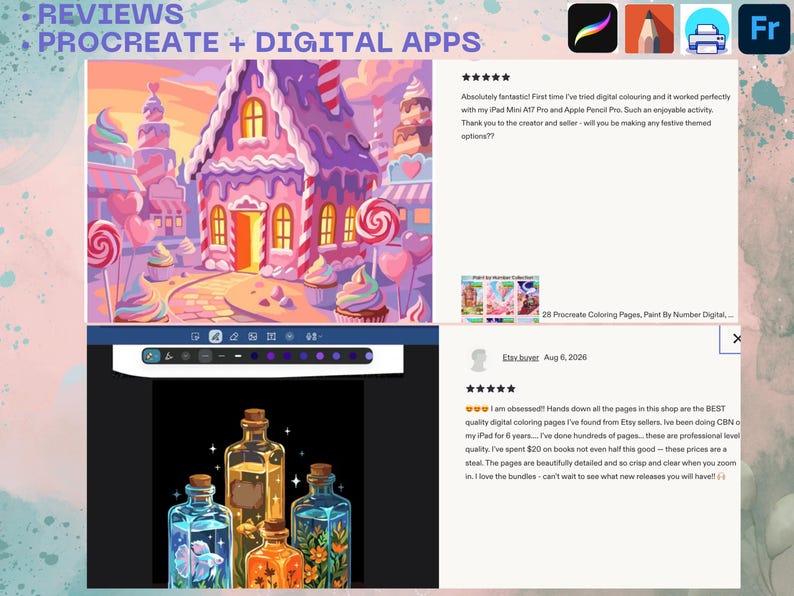Pick the white bold stroke thickness option
The width and height of the screenshot is (794, 596).
click(238, 356)
